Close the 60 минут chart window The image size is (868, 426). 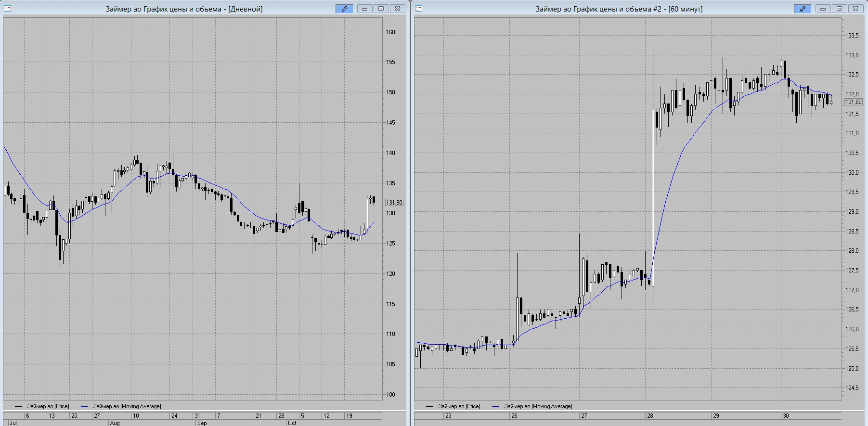[855, 9]
